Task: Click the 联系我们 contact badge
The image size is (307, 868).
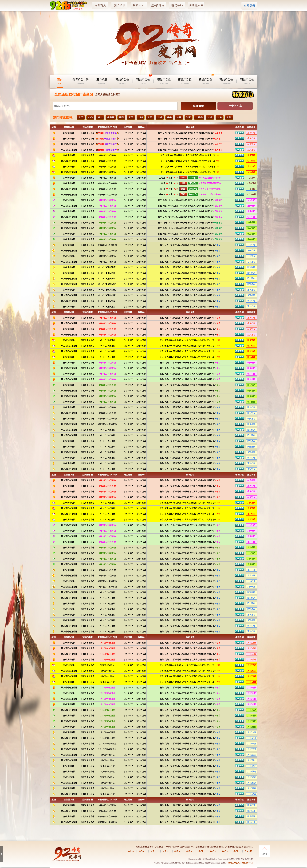Action: pos(243,94)
